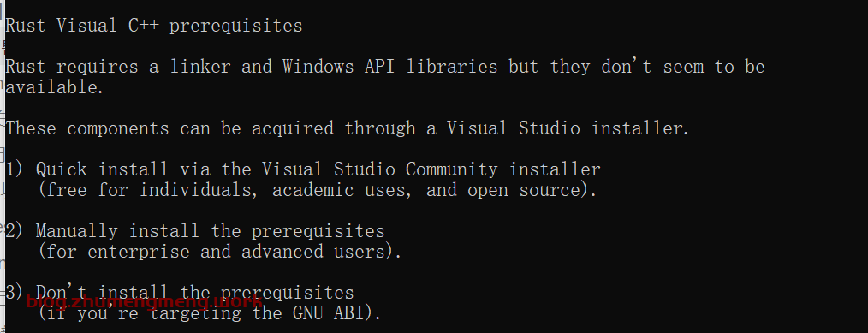Image resolution: width=868 pixels, height=333 pixels.
Task: Select option 1 Quick install line
Action: click(x=303, y=169)
